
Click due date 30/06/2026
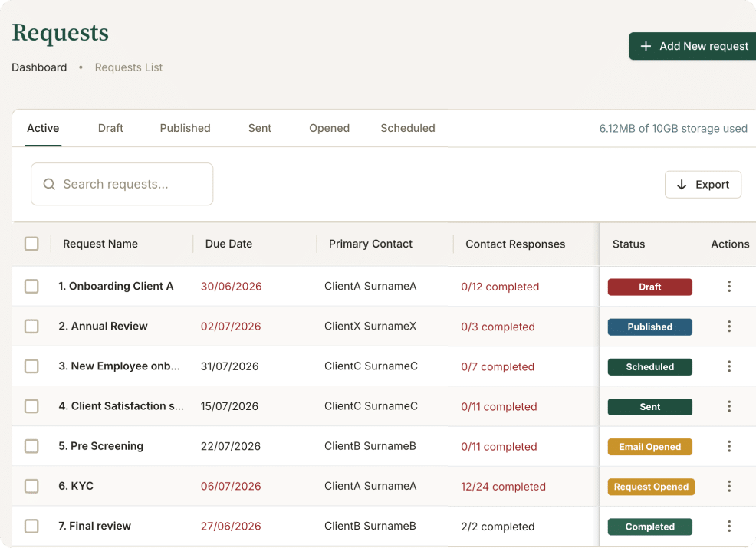(232, 287)
